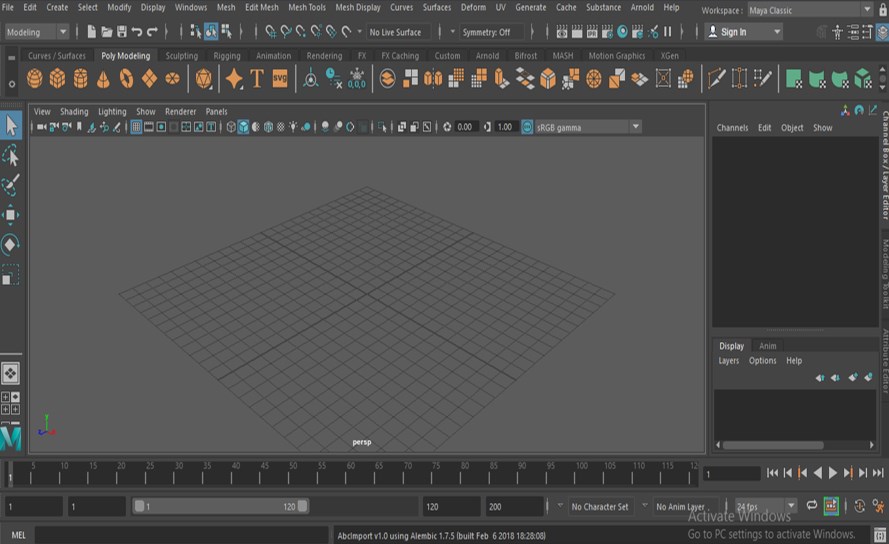Open the Modeling menu set dropdown
The height and width of the screenshot is (544, 889).
click(x=36, y=32)
